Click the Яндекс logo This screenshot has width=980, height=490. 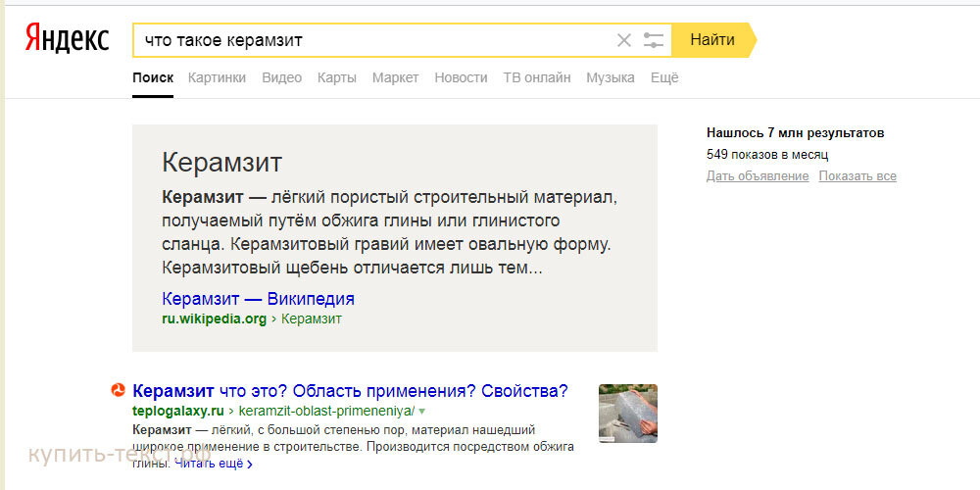(x=68, y=39)
